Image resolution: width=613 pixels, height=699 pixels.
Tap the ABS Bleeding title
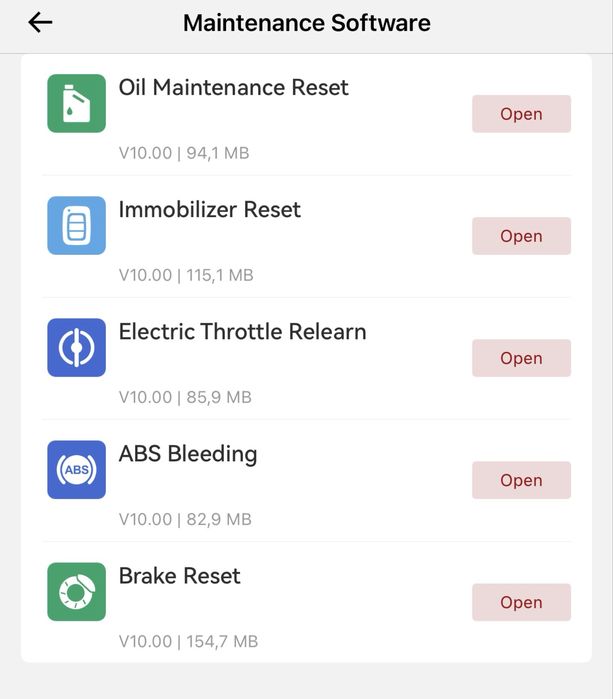pos(188,454)
